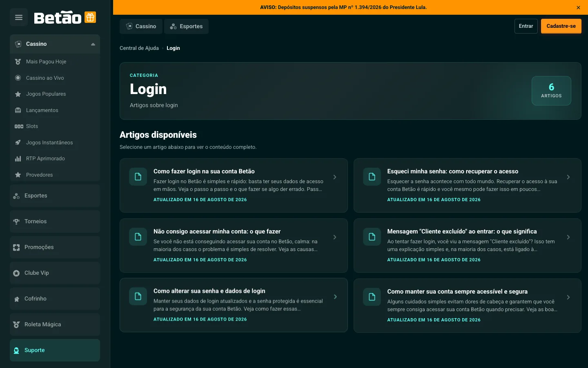
Task: Click the medal icon next to Mais Pagou Hoje
Action: tap(18, 62)
